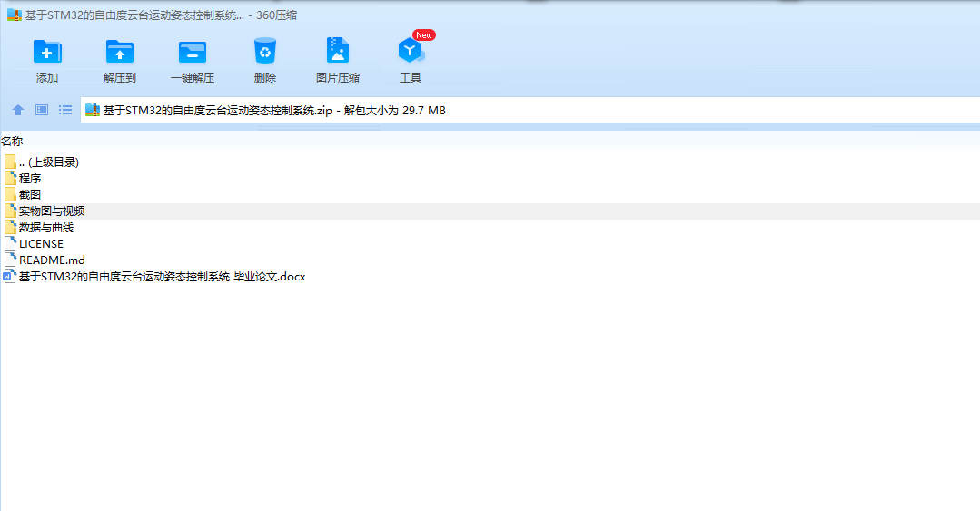Image resolution: width=980 pixels, height=511 pixels.
Task: Click the Word icon of the docx file
Action: point(9,276)
